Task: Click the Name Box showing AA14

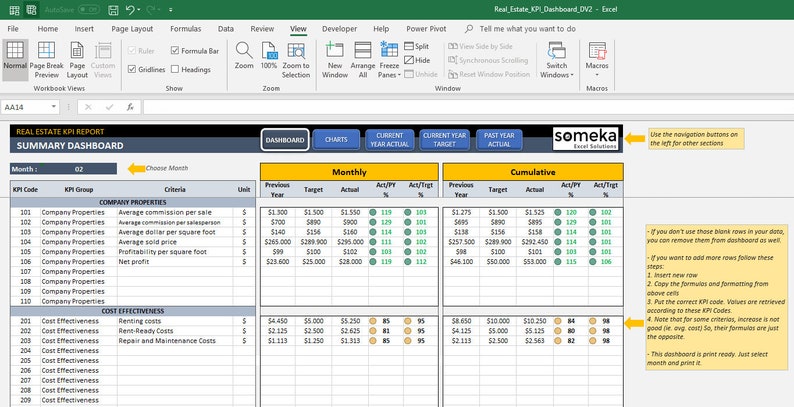Action: [25, 107]
